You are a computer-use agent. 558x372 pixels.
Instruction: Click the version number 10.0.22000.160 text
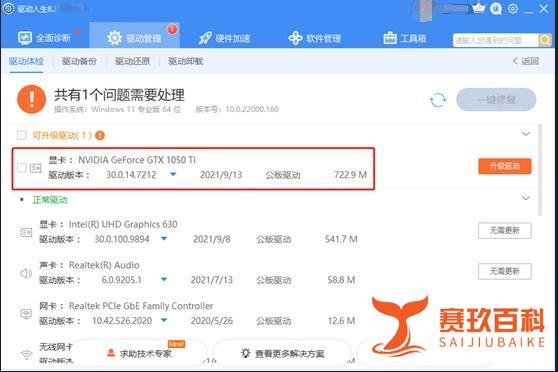tap(252, 109)
